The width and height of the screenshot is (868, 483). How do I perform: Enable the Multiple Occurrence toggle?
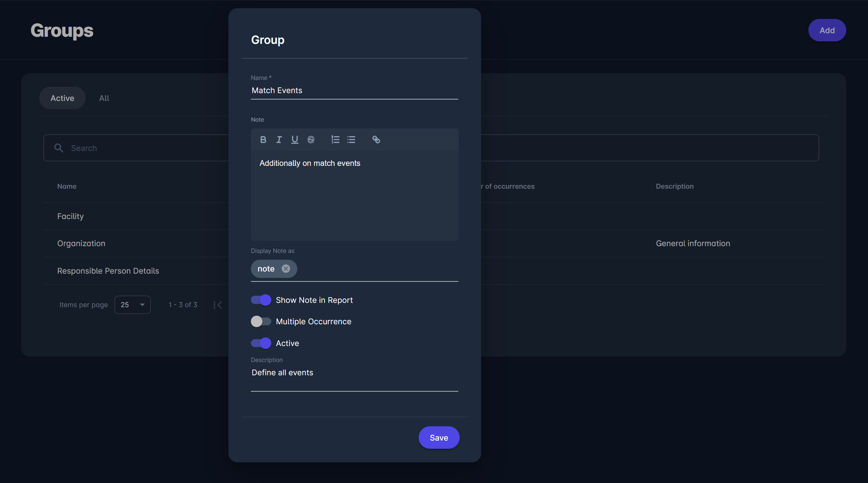[x=261, y=321]
